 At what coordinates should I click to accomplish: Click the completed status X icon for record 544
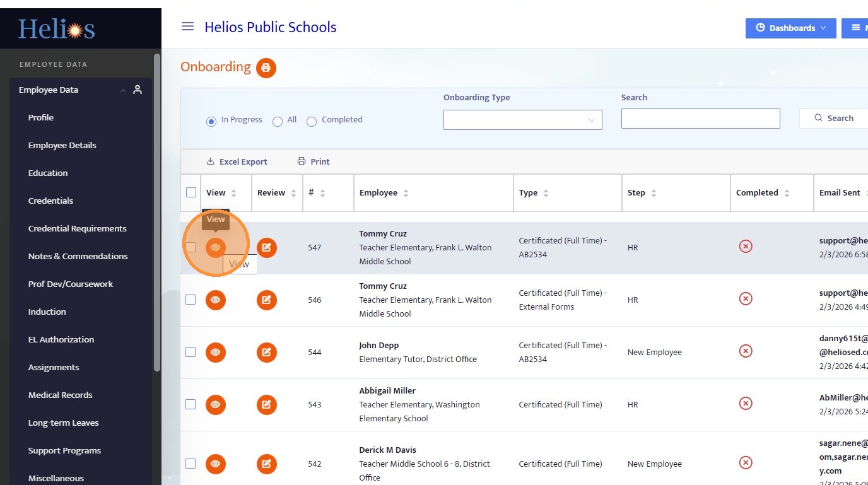746,351
